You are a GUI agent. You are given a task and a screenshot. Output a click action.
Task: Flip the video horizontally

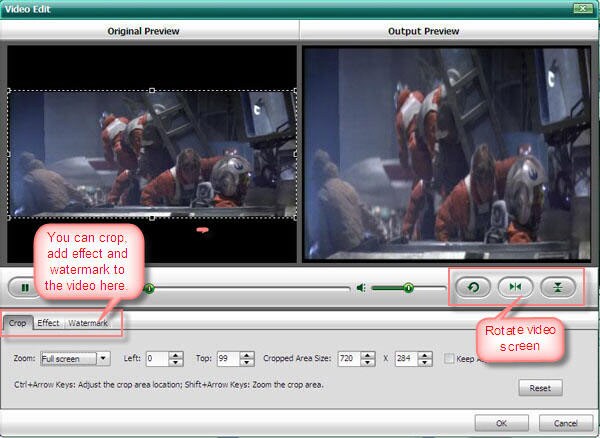tap(515, 287)
